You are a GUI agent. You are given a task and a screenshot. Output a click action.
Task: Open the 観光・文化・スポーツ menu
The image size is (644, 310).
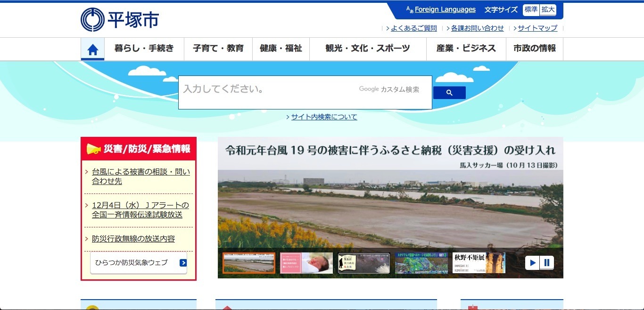click(367, 49)
